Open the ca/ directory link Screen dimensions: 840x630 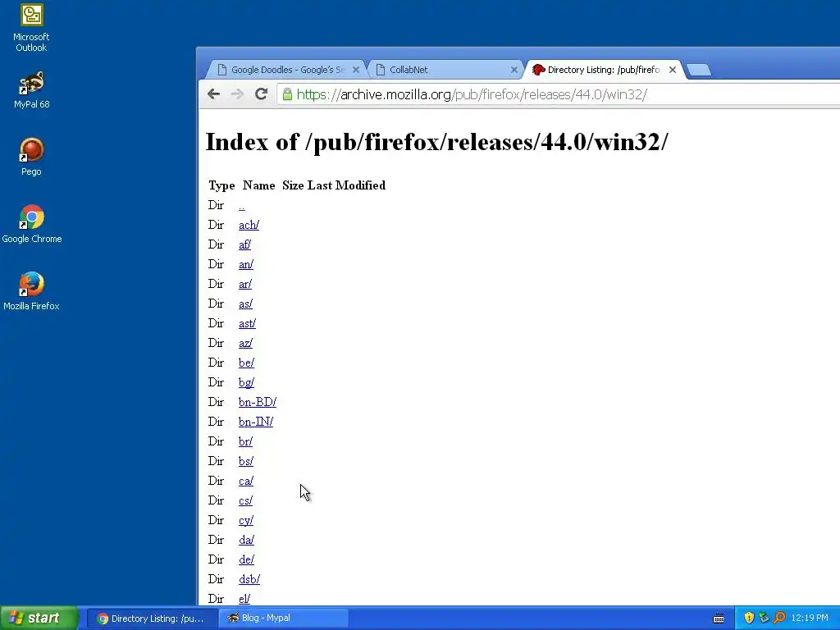click(x=246, y=481)
